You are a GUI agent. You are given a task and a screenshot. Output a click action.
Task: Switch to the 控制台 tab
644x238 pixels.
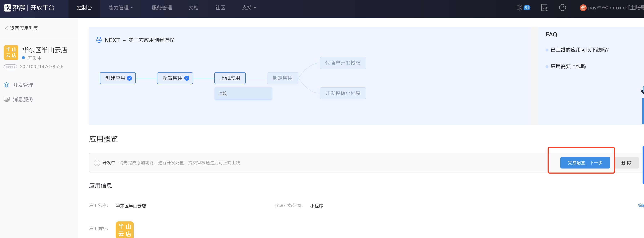click(84, 8)
